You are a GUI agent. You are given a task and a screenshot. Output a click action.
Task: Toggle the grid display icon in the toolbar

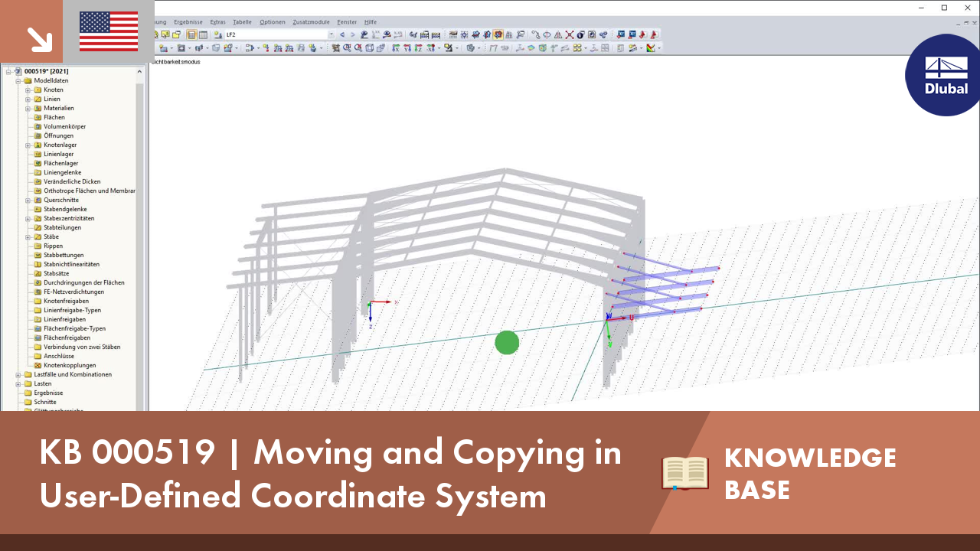tap(464, 34)
